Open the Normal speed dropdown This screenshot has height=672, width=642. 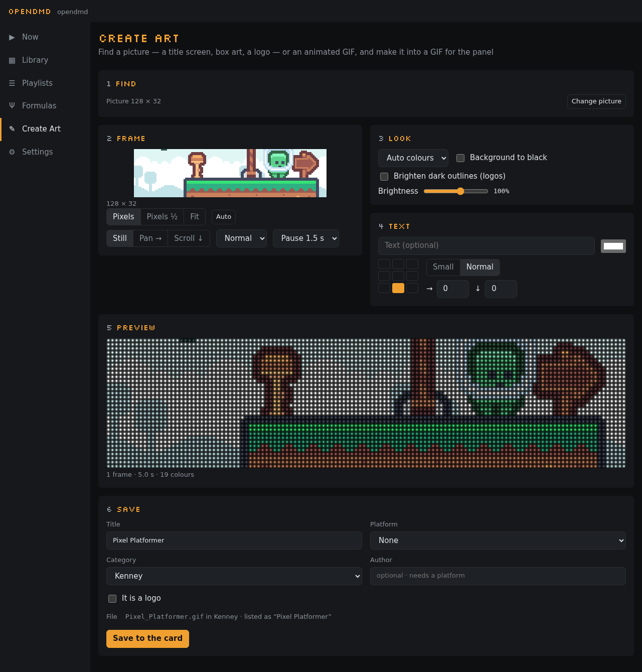[241, 238]
